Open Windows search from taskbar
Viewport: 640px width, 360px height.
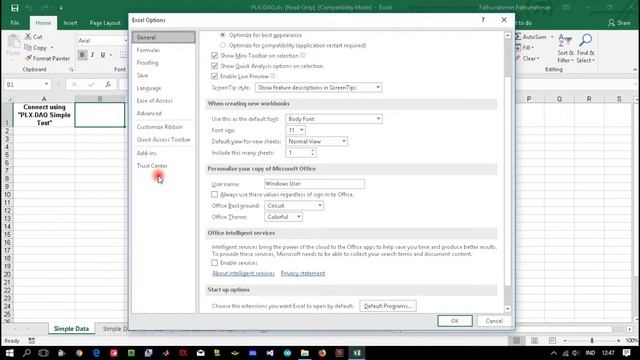(x=27, y=353)
